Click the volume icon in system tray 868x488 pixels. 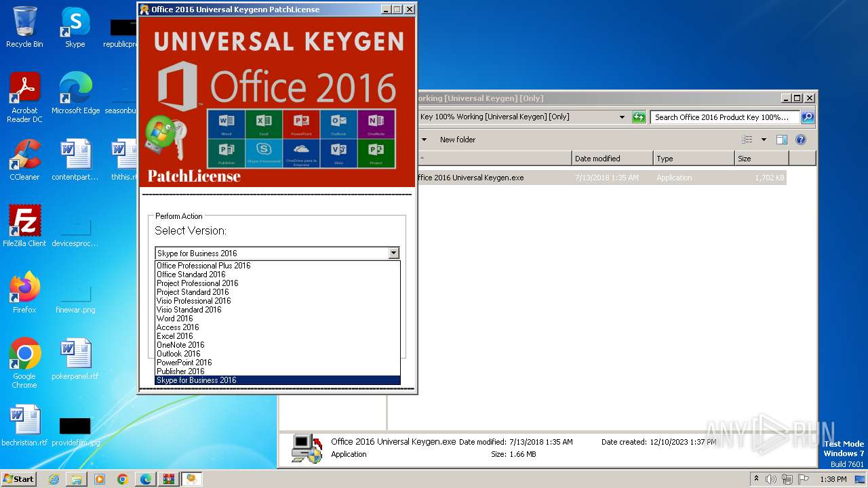771,479
